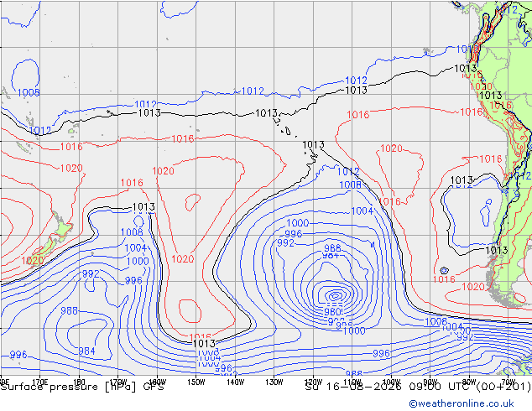The height and width of the screenshot is (411, 532).
Task: Click the blue "984" label in the southwest low
Action: point(87,351)
